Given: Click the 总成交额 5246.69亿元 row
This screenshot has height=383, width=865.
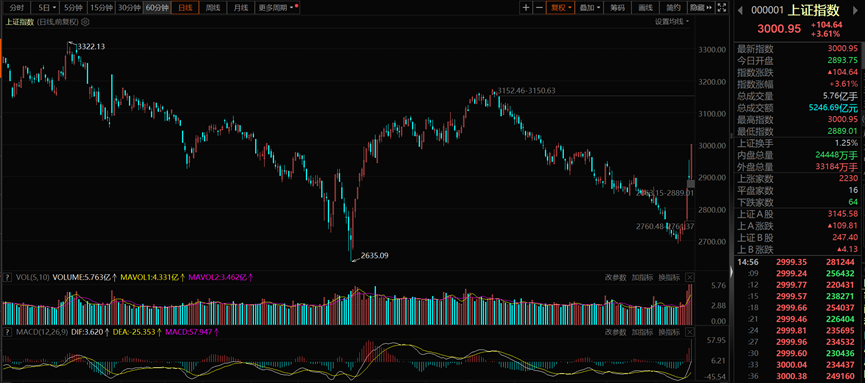Looking at the screenshot, I should click(798, 108).
